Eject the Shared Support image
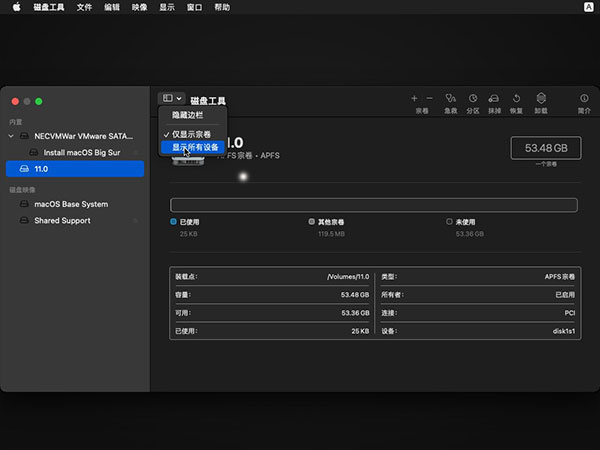600x450 pixels. pyautogui.click(x=135, y=221)
